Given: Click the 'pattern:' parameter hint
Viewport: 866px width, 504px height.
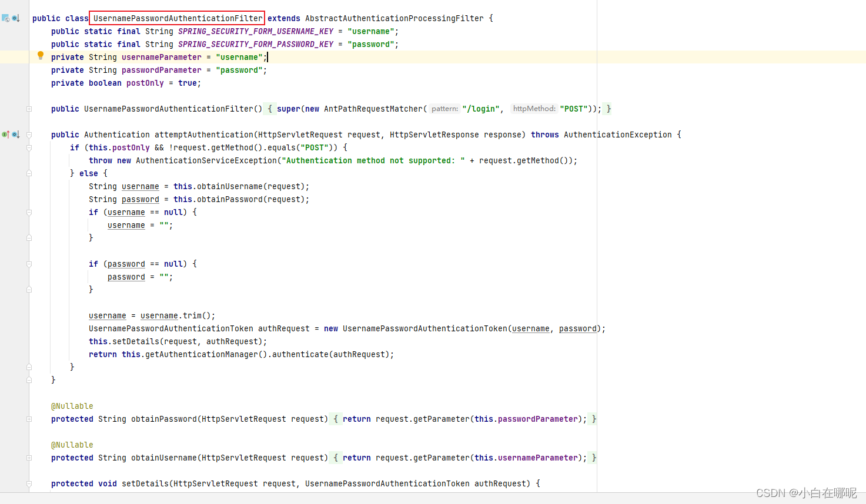Looking at the screenshot, I should pos(444,109).
